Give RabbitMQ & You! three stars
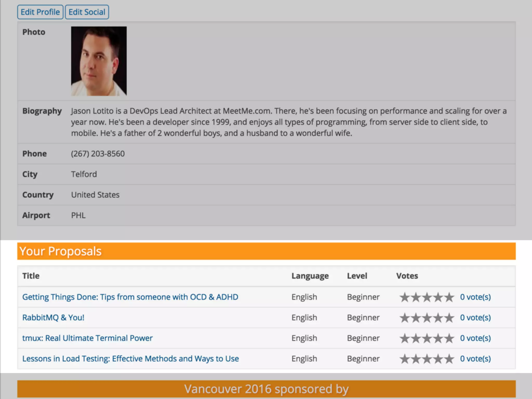This screenshot has height=399, width=532. [x=427, y=318]
